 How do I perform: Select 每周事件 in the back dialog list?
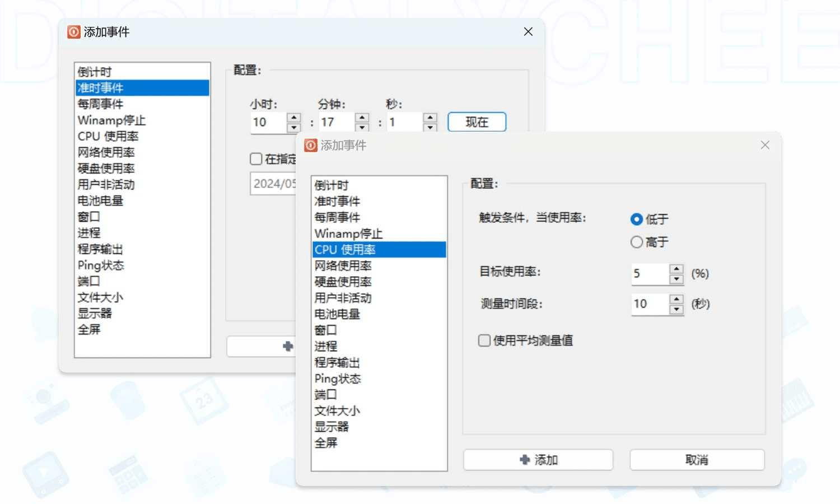100,104
